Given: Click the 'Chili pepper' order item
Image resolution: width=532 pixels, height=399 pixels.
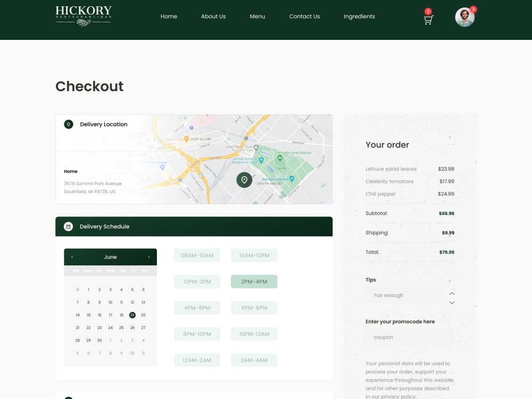Looking at the screenshot, I should [381, 194].
